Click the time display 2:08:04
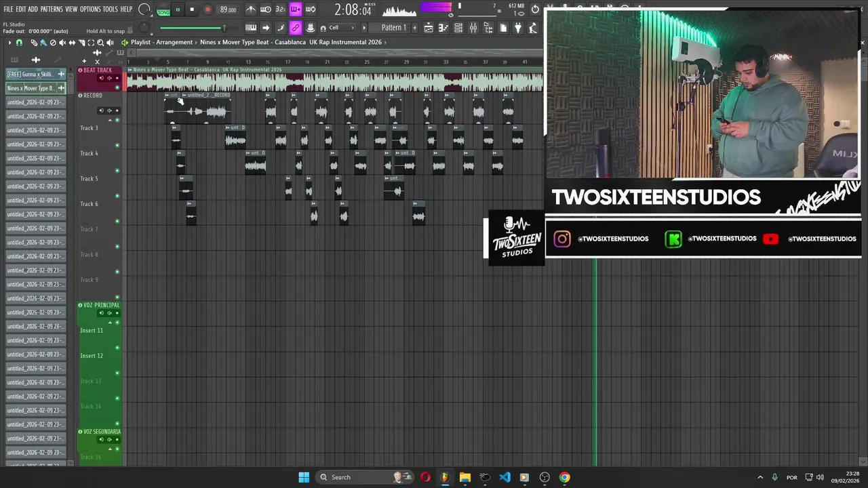This screenshot has width=868, height=488. 353,10
